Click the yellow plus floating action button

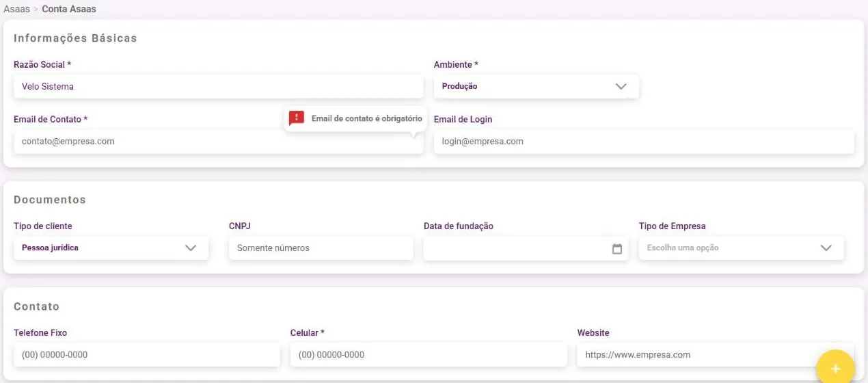pyautogui.click(x=835, y=369)
